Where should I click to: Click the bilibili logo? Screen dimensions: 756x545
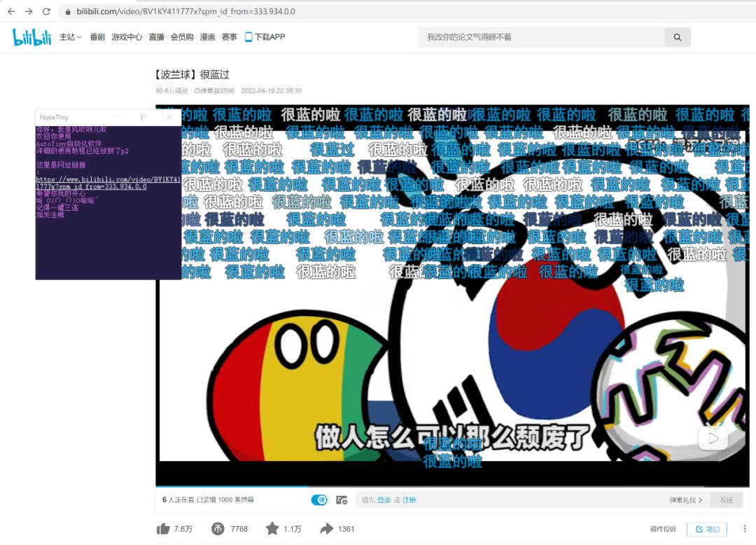coord(31,37)
